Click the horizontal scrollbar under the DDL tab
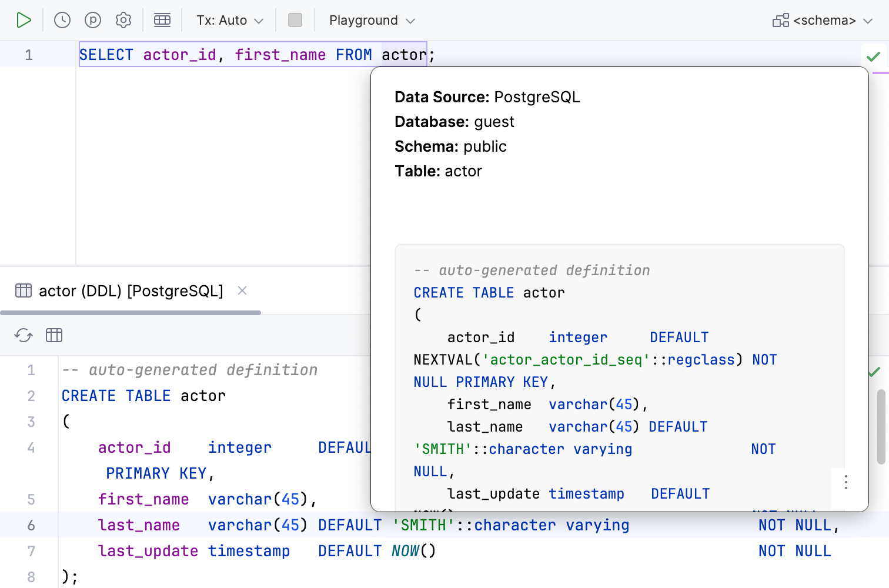889x588 pixels. click(131, 312)
